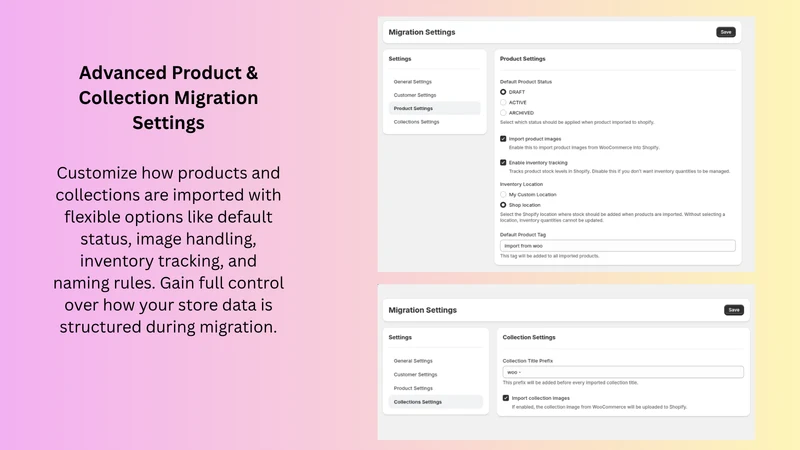
Task: Toggle the Enable inventory tracking checkbox
Action: click(x=503, y=163)
